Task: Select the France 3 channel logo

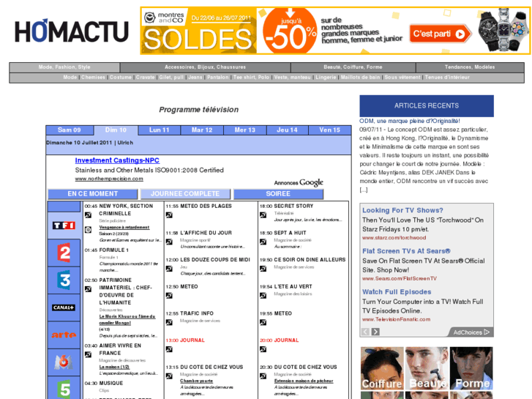Action: coord(64,280)
